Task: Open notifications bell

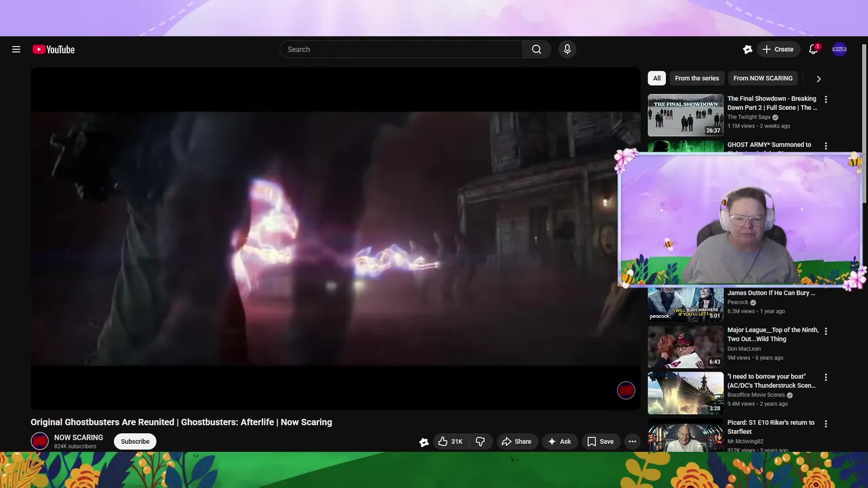Action: click(814, 49)
